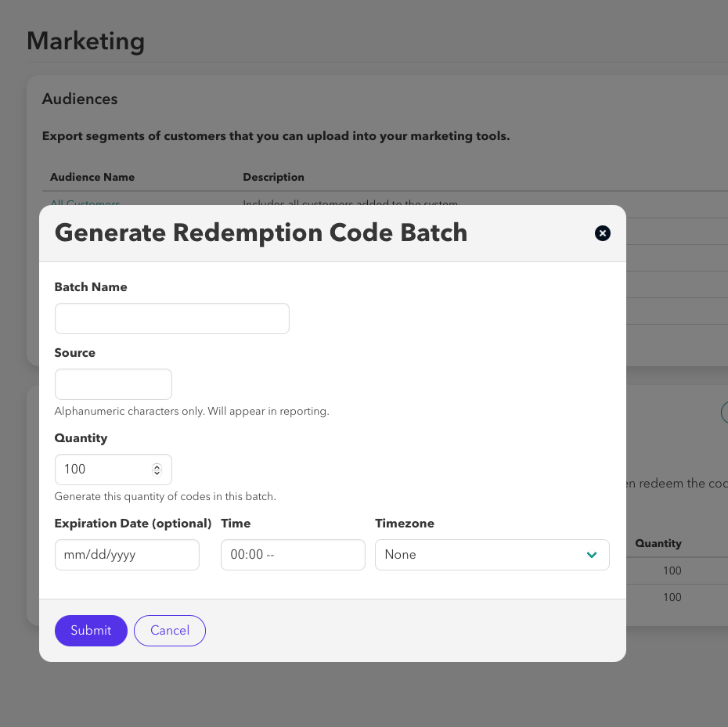Image resolution: width=728 pixels, height=727 pixels.
Task: Expand Timezone using the green chevron
Action: (x=592, y=555)
